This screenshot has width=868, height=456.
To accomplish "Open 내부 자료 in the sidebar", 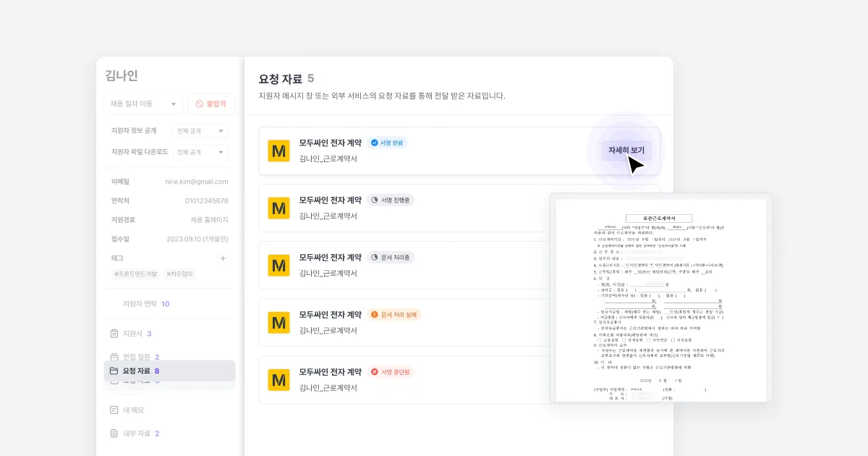I will [x=137, y=434].
